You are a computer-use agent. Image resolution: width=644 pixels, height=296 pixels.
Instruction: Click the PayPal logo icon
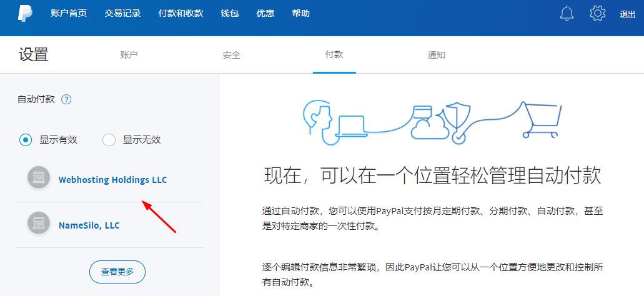click(25, 14)
